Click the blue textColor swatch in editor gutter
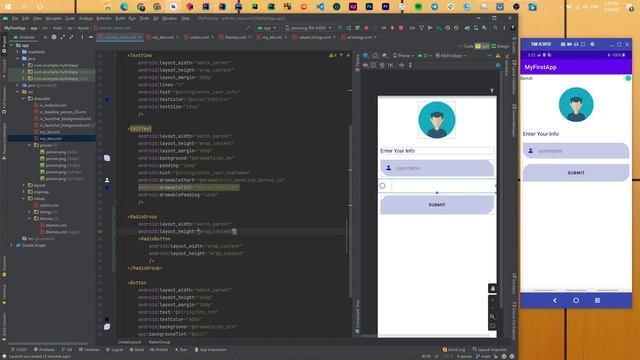640x360 pixels. [107, 99]
